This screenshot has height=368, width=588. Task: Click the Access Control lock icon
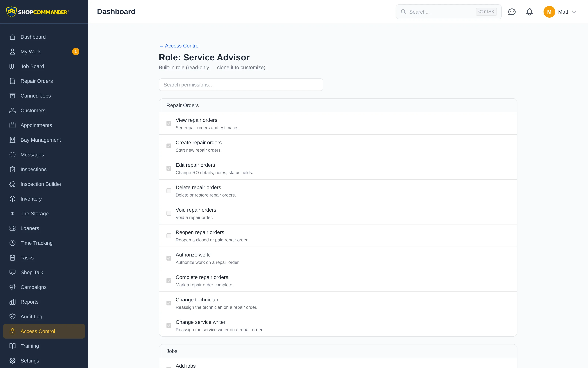12,332
